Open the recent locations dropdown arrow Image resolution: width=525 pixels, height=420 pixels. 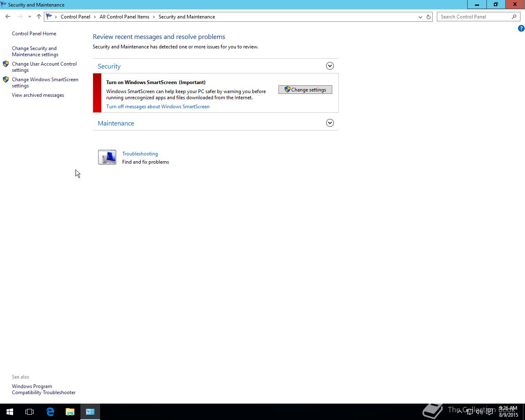tap(30, 17)
